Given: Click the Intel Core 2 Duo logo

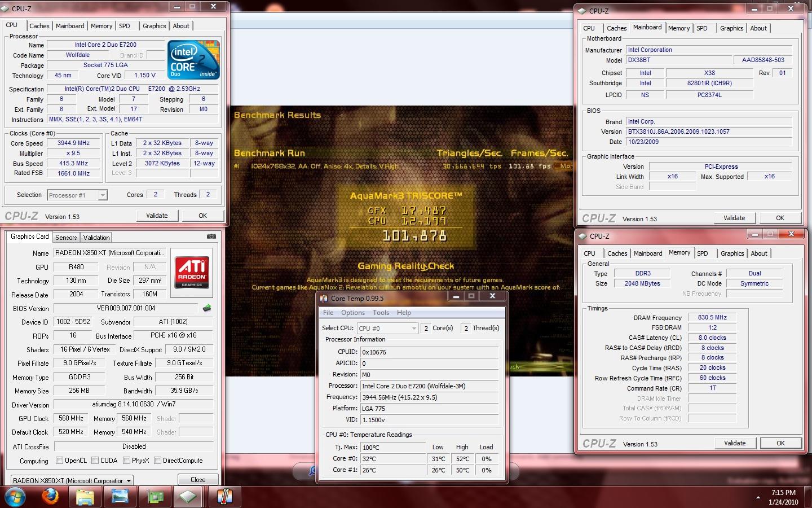Looking at the screenshot, I should [x=193, y=60].
